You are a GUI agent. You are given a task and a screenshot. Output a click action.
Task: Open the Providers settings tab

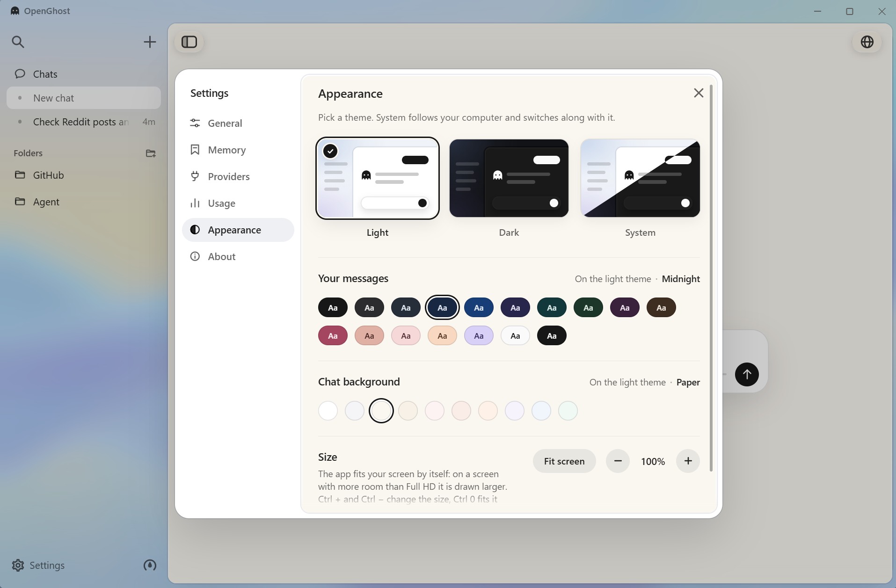238,176
